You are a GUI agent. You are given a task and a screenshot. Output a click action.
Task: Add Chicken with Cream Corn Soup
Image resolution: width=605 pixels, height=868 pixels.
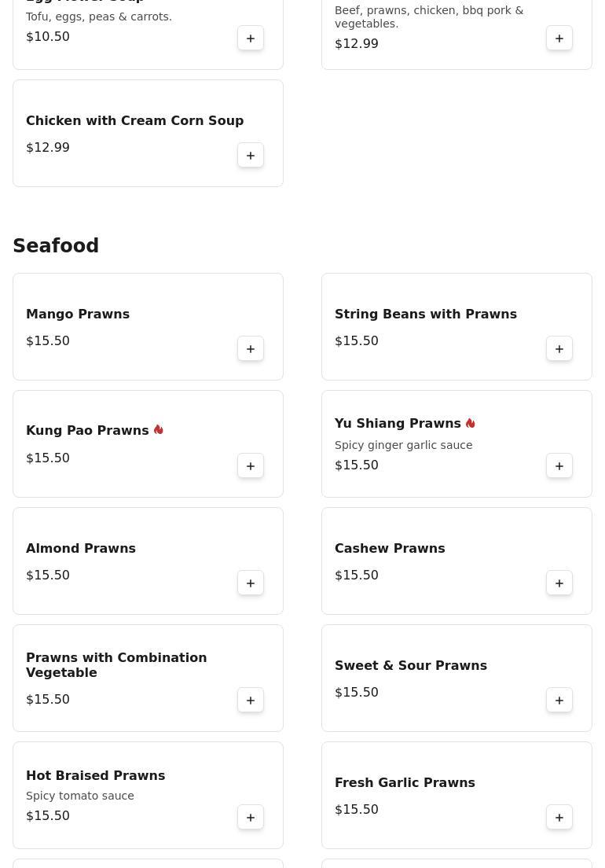click(x=251, y=156)
